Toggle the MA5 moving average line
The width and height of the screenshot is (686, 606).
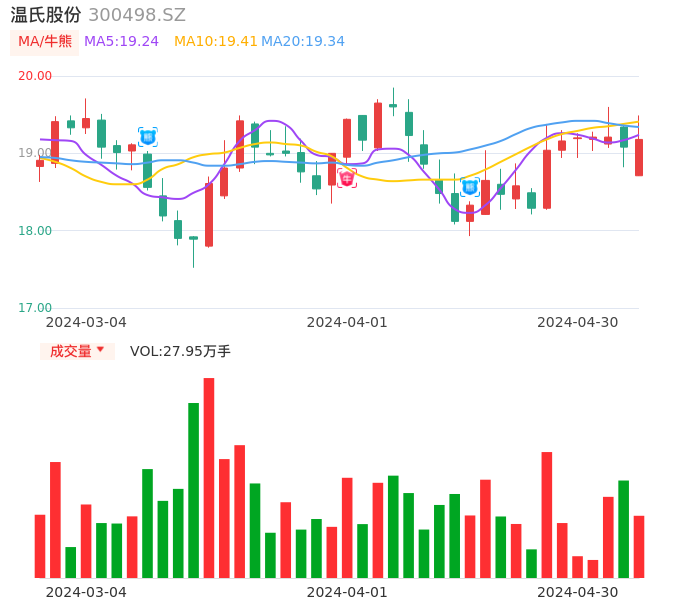(x=121, y=41)
